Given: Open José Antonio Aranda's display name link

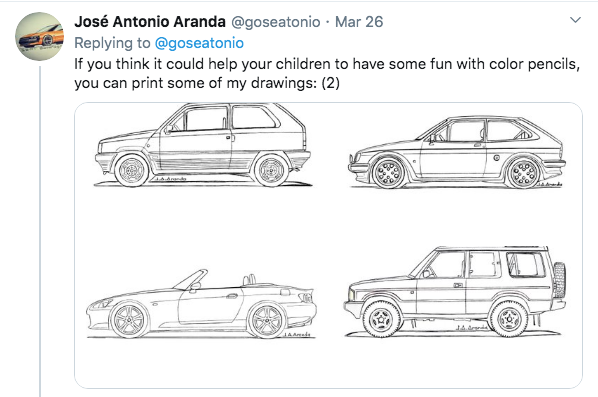Looking at the screenshot, I should tap(150, 22).
